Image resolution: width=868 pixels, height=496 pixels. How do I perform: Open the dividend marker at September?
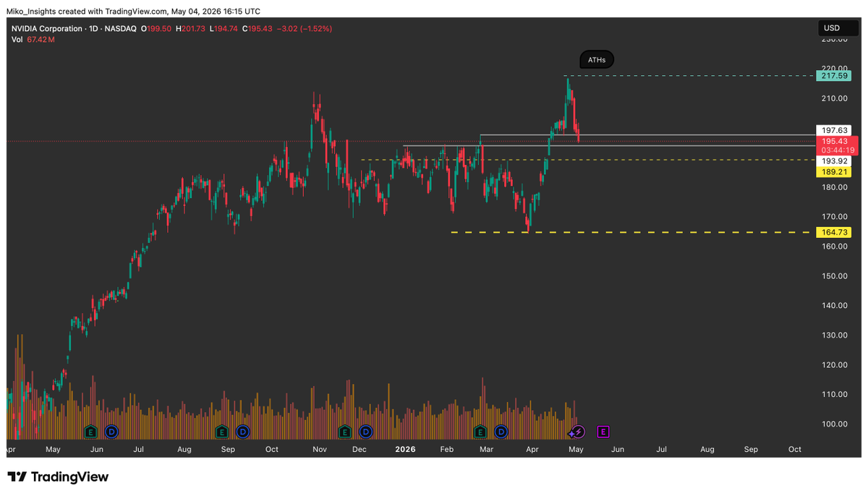coord(243,432)
